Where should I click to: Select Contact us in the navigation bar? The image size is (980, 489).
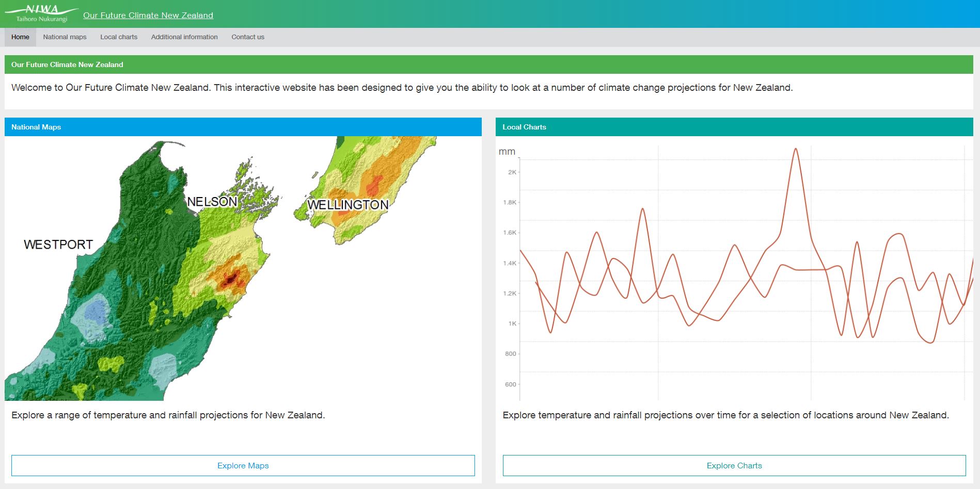248,37
